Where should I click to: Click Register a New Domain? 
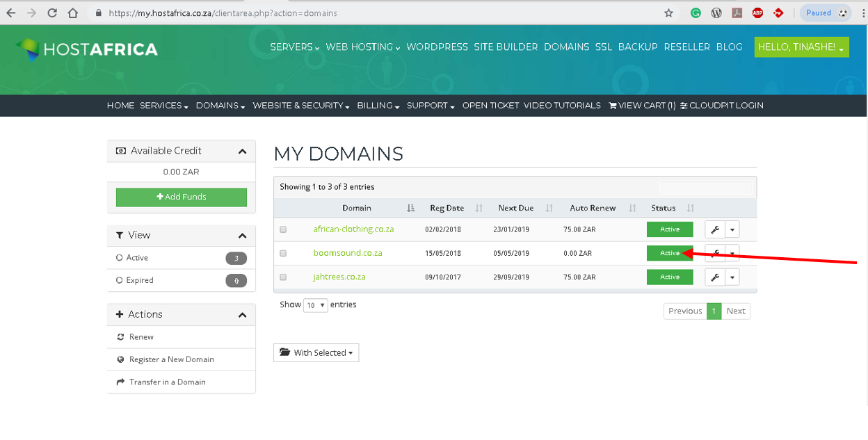tap(171, 359)
